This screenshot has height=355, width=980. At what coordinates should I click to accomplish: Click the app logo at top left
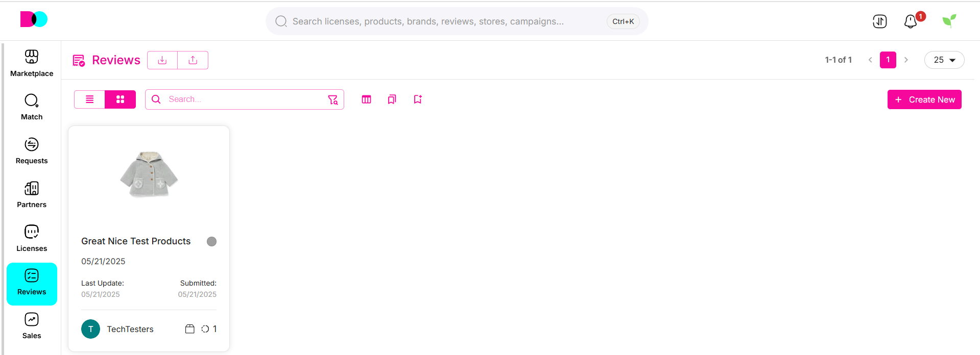tap(34, 19)
